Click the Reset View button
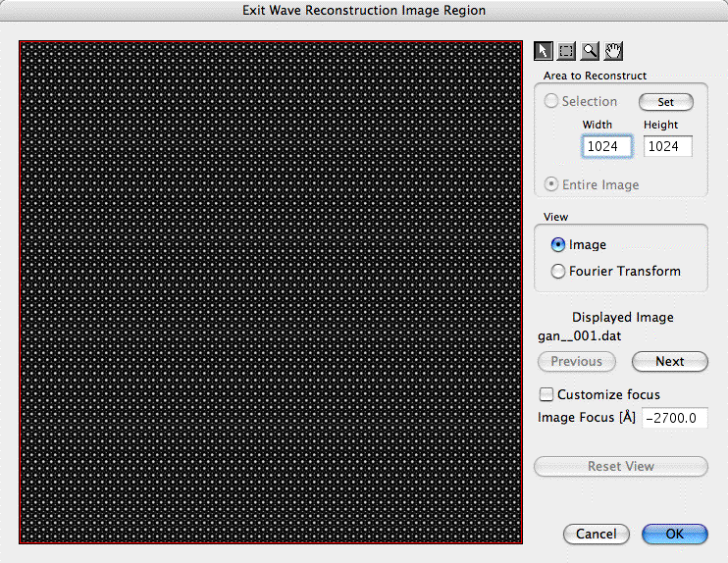This screenshot has height=563, width=728. click(x=621, y=467)
